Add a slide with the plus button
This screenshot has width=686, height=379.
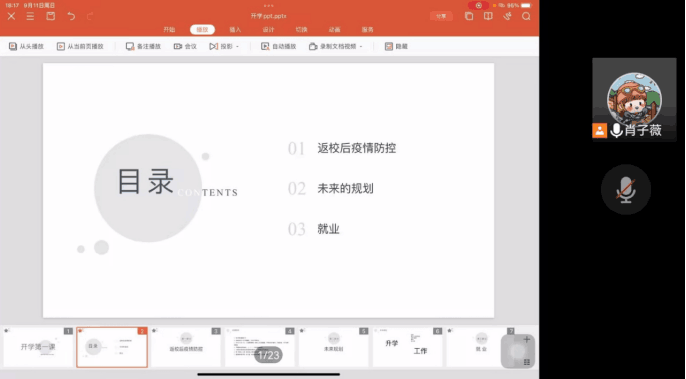coord(526,340)
